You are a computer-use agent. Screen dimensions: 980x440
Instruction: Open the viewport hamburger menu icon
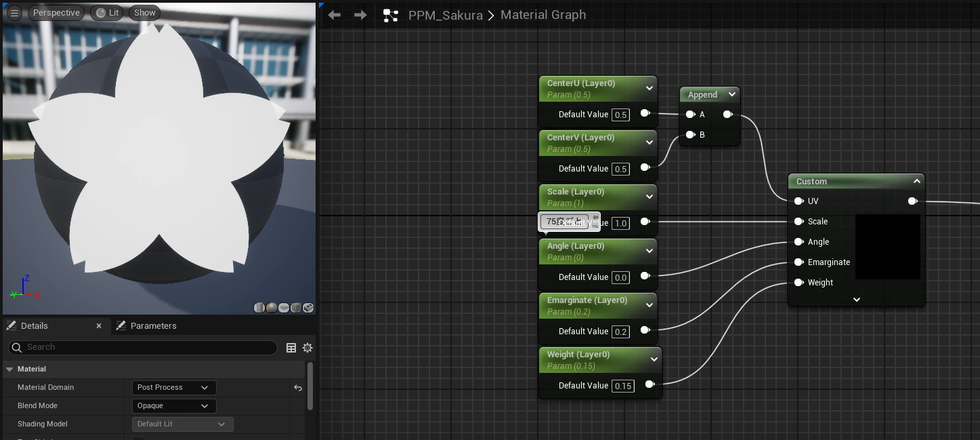coord(14,12)
